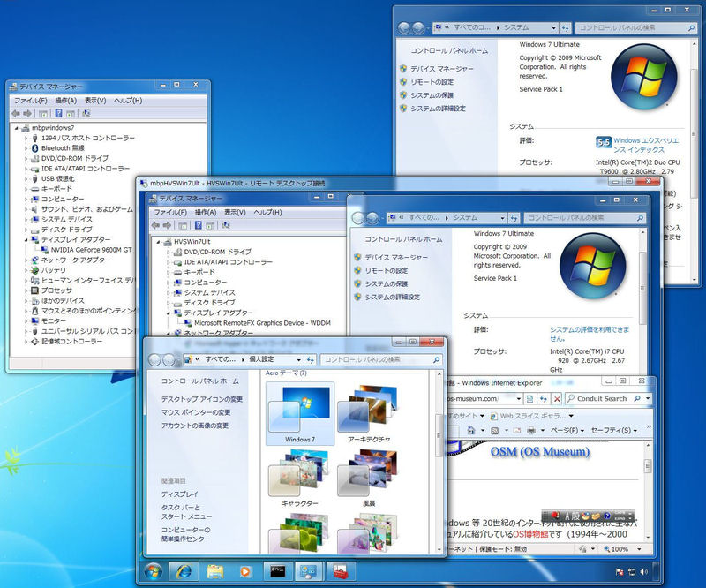Open the command prompt taskbar icon
Image resolution: width=706 pixels, height=588 pixels.
pyautogui.click(x=277, y=572)
